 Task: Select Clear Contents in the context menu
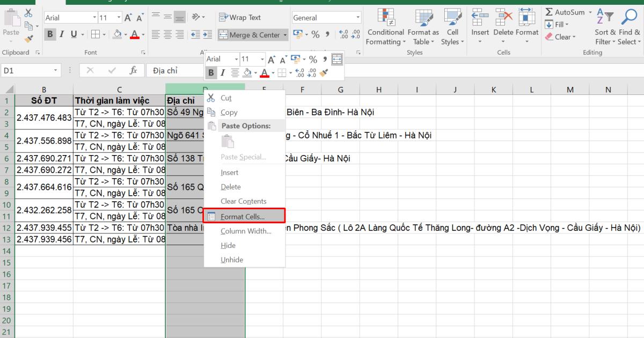click(x=243, y=201)
